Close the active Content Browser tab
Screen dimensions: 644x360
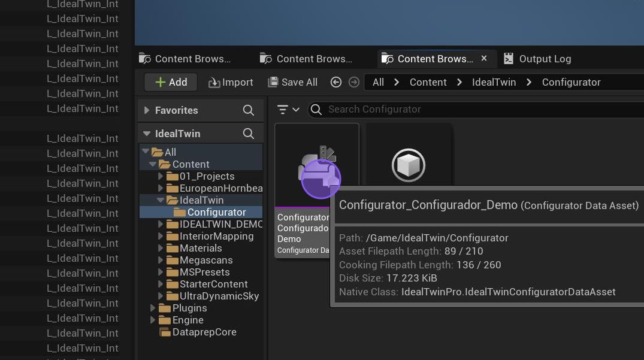point(484,58)
